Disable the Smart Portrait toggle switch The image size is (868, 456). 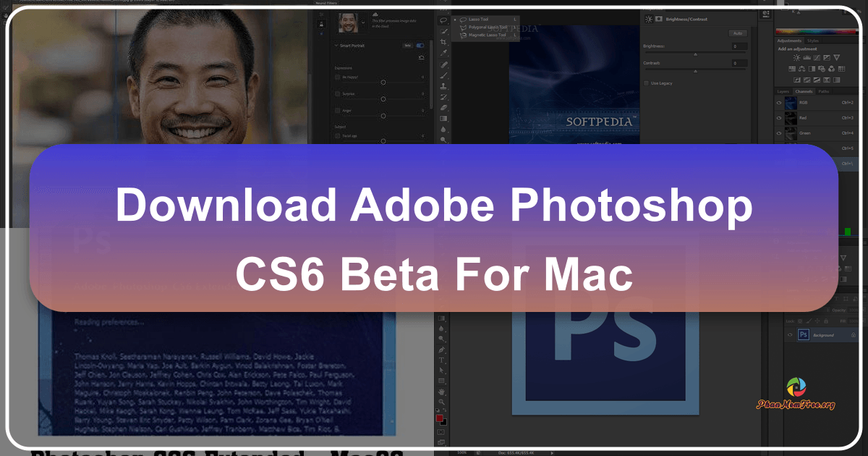click(x=421, y=45)
